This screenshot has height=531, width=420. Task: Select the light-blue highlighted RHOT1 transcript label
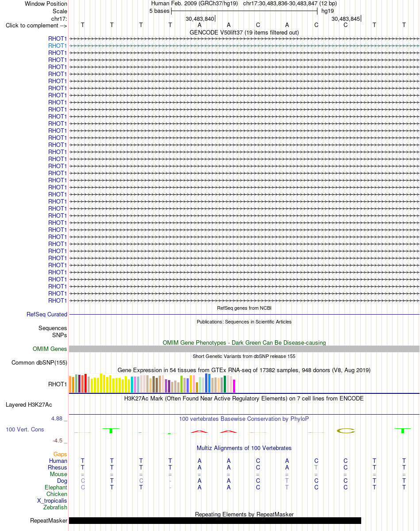[57, 46]
